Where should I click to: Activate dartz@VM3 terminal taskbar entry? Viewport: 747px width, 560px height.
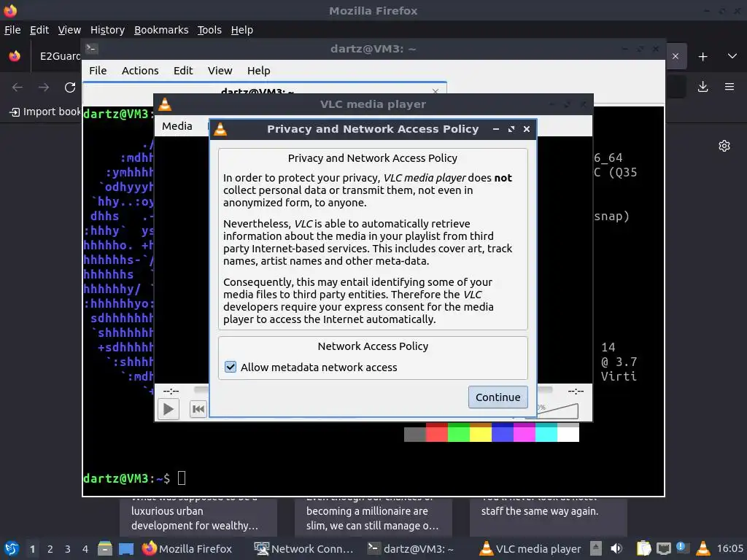(411, 549)
